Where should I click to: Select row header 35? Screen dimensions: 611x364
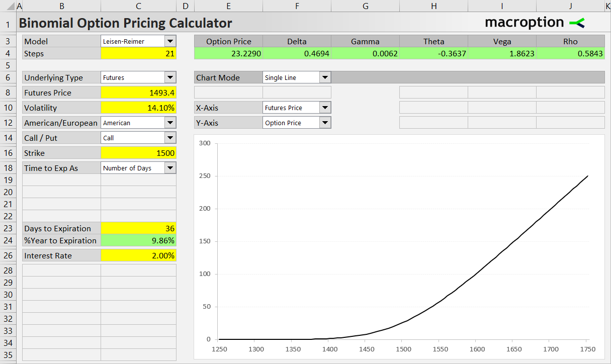click(x=8, y=355)
